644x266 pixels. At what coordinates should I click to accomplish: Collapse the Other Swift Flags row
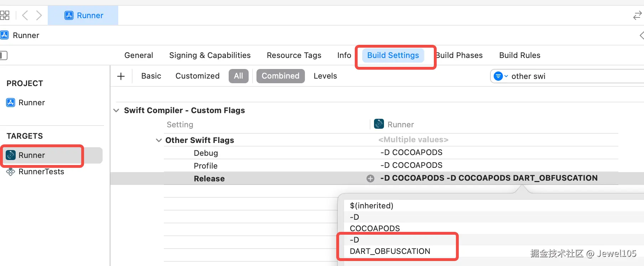[159, 140]
